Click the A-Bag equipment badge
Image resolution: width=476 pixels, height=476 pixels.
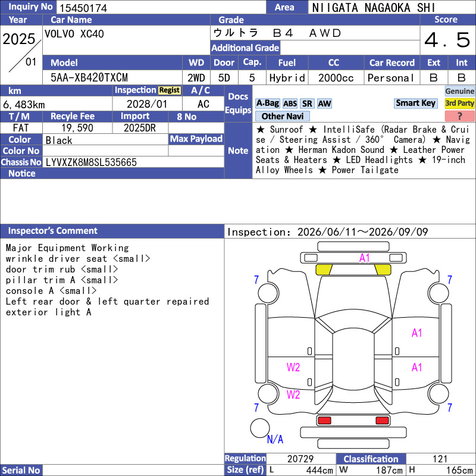[267, 104]
